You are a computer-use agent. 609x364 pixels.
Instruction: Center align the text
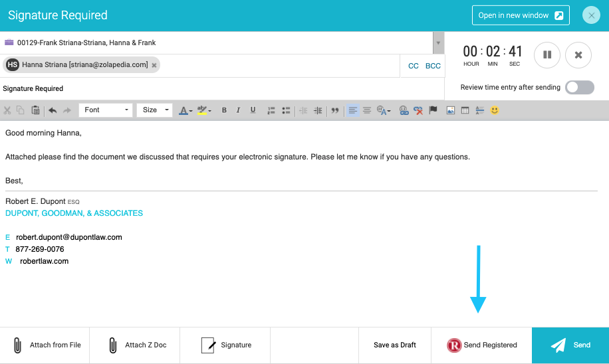pyautogui.click(x=367, y=111)
